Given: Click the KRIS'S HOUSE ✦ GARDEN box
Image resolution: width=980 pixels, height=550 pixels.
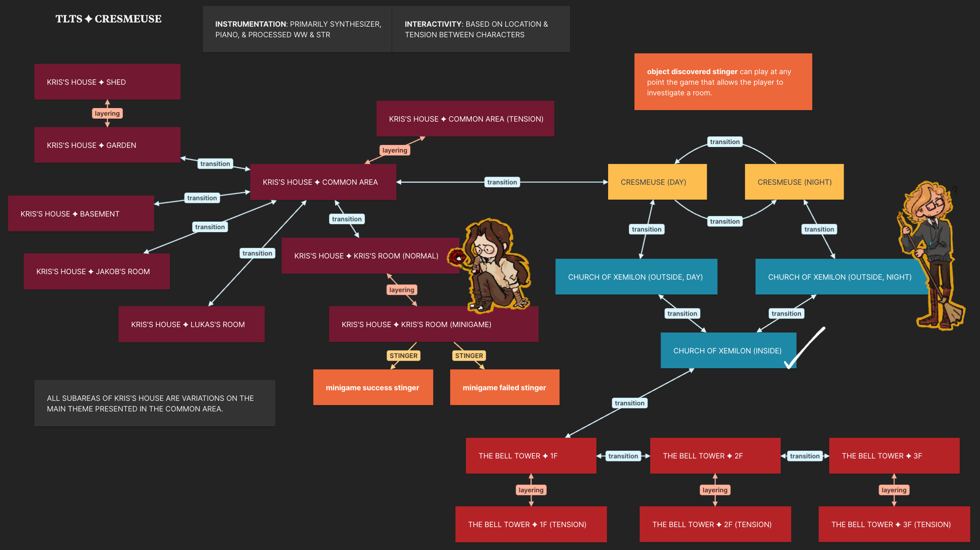Looking at the screenshot, I should (107, 145).
